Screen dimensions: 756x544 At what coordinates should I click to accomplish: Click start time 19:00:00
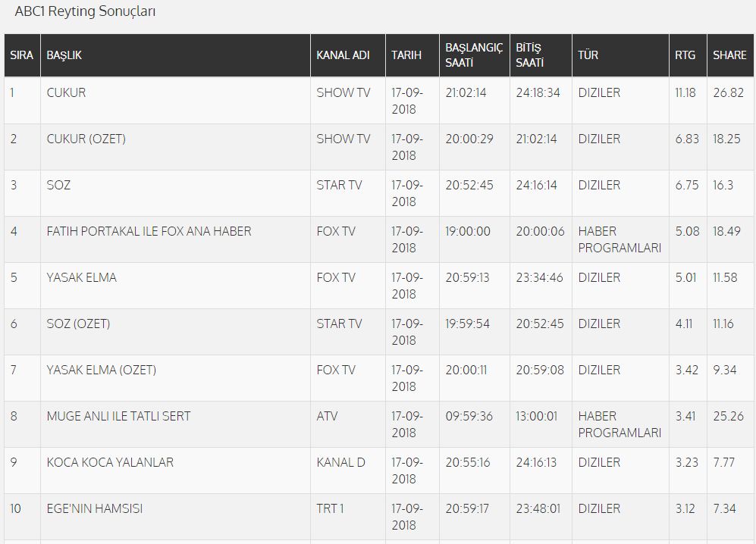(x=468, y=231)
